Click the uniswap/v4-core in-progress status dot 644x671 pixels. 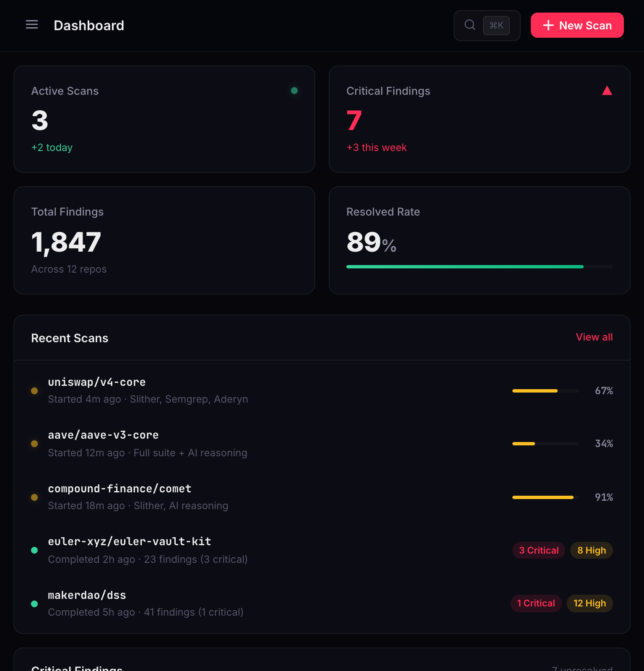coord(34,391)
